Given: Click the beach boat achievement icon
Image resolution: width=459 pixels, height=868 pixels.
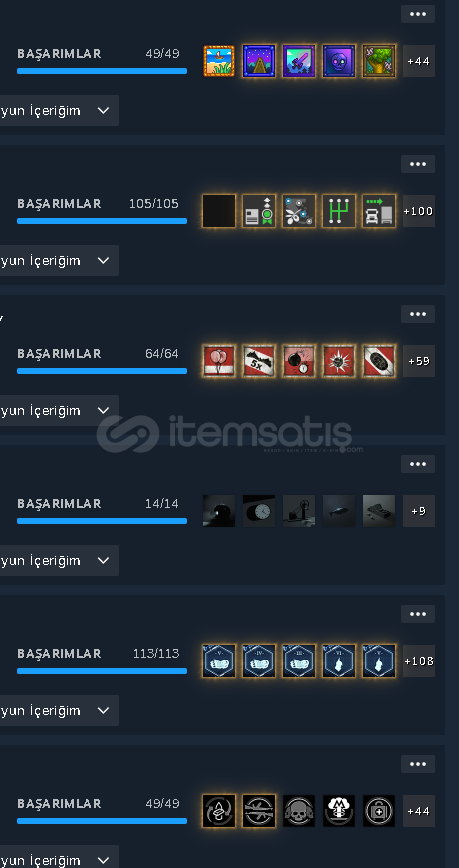Looking at the screenshot, I should (219, 61).
